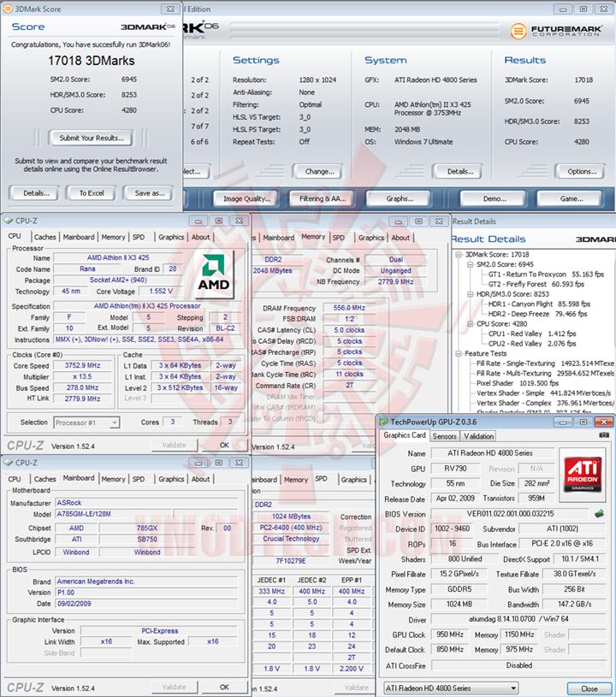Select HDR1 - Canyon Flight result row
The image size is (616, 697).
pyautogui.click(x=539, y=304)
